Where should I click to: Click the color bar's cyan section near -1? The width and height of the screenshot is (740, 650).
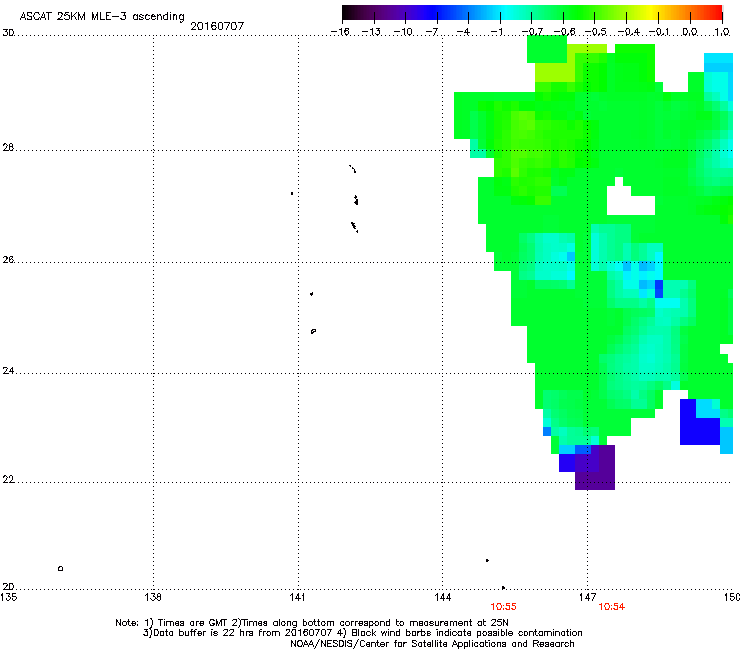click(503, 13)
